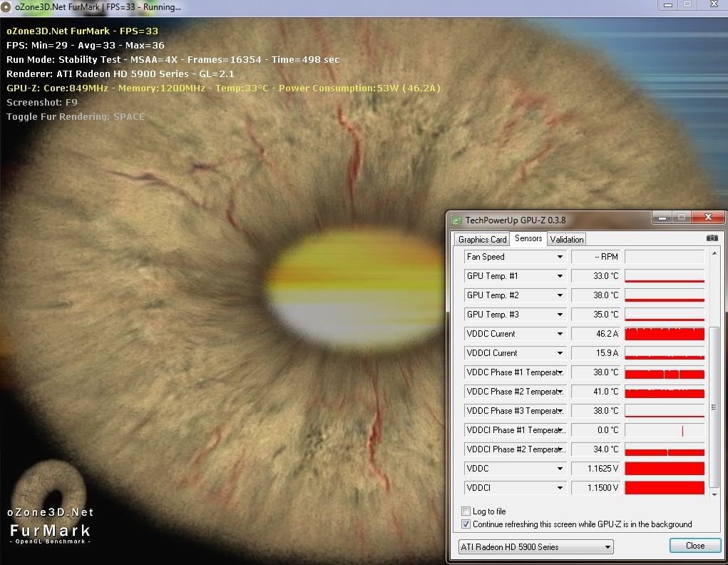Click the 34.0 °C VDDCI Phase #2 value

(596, 449)
